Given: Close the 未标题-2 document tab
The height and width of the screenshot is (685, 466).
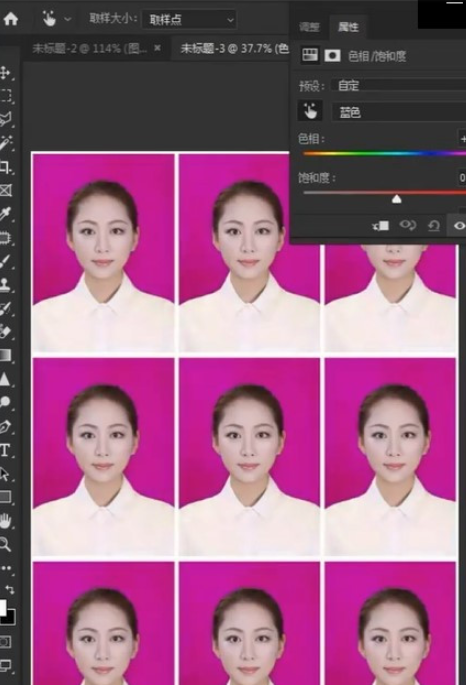Looking at the screenshot, I should click(158, 48).
